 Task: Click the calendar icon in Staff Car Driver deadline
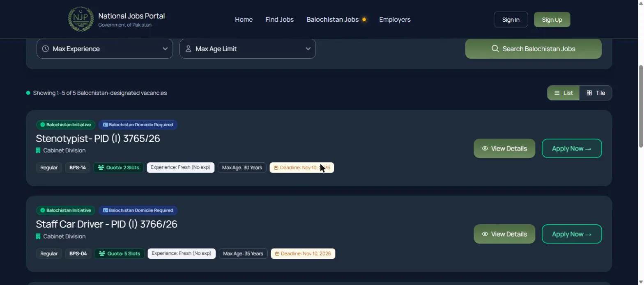click(277, 254)
